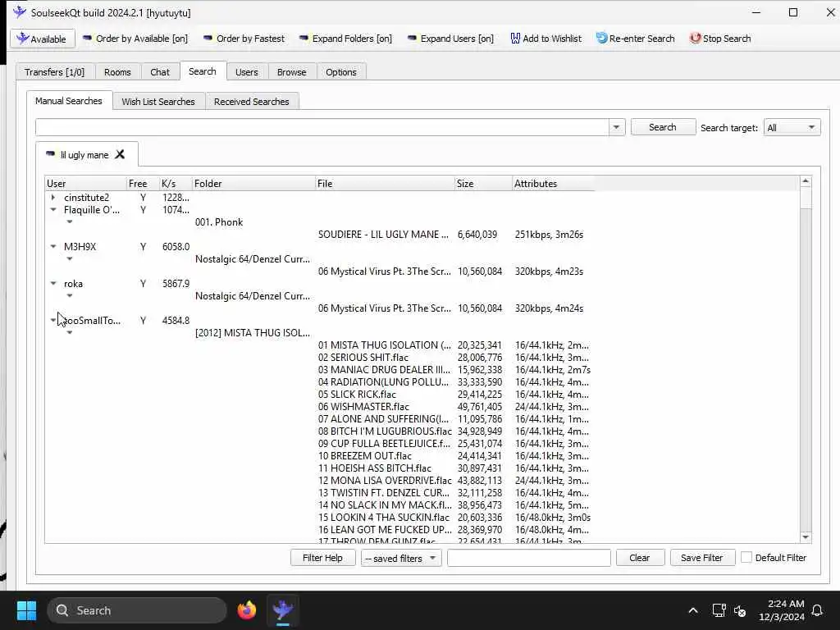840x630 pixels.
Task: Select 05 SLICK RICK.flac file
Action: click(357, 395)
